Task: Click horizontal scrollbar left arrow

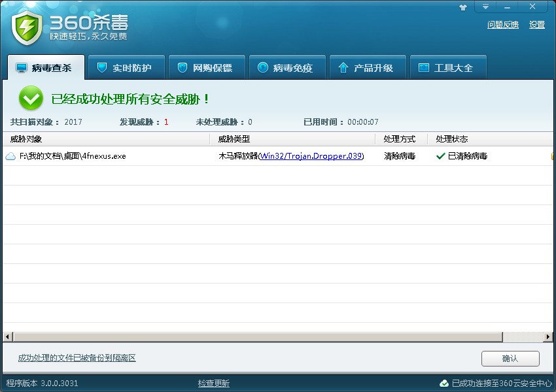Action: (7, 336)
